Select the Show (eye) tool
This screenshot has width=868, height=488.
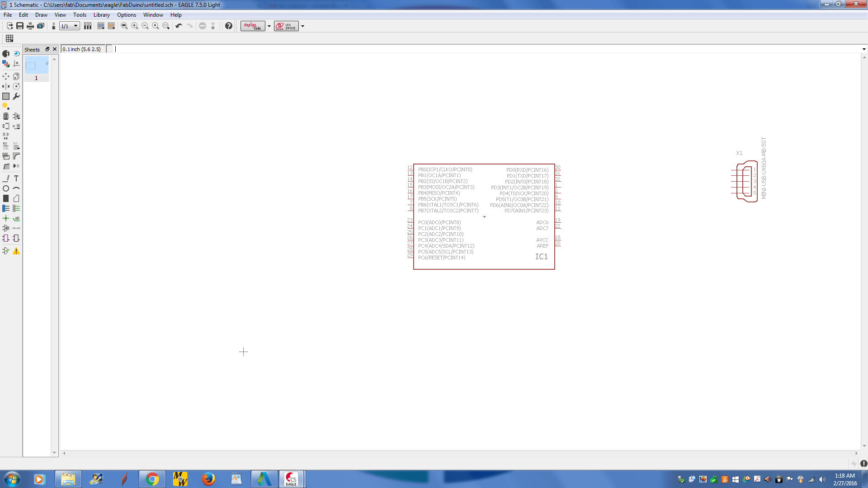click(16, 54)
